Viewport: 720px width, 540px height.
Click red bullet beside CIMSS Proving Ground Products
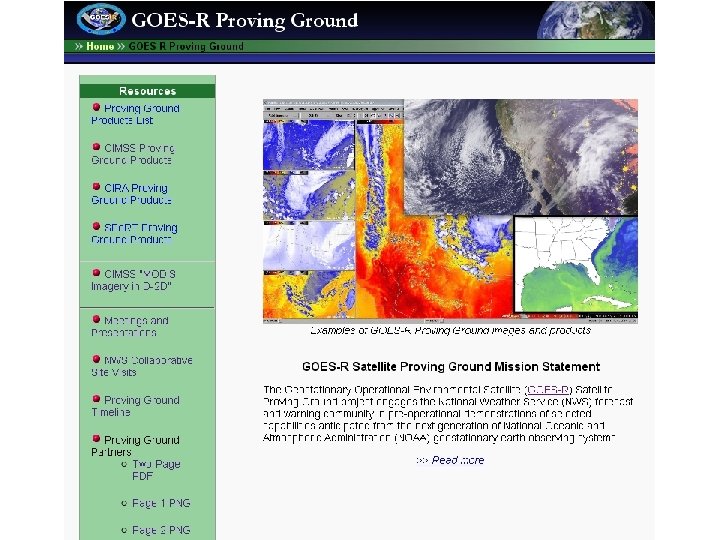96,147
